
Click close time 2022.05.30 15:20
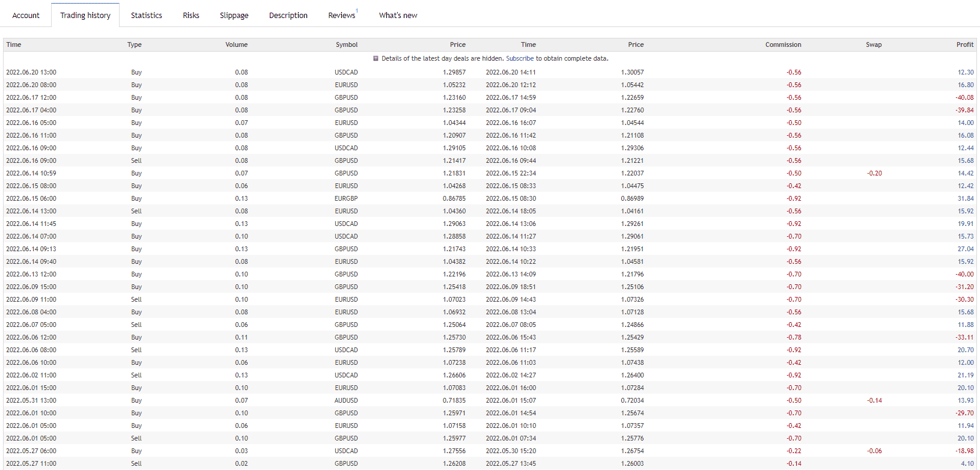511,451
